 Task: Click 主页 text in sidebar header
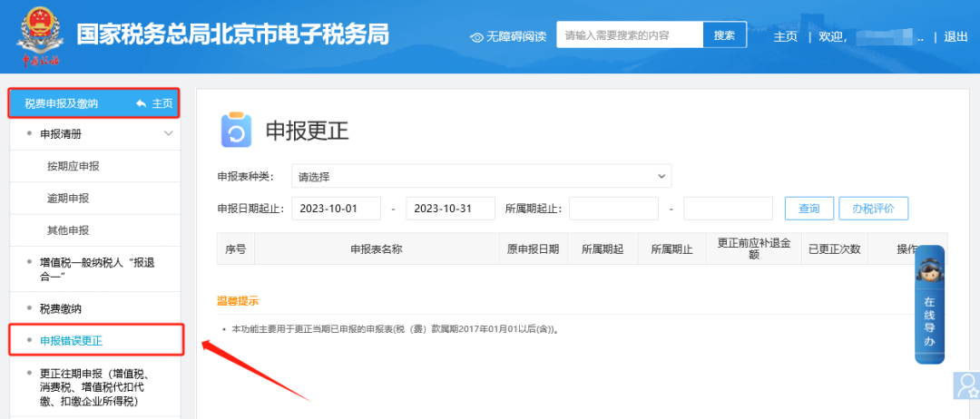(x=162, y=103)
